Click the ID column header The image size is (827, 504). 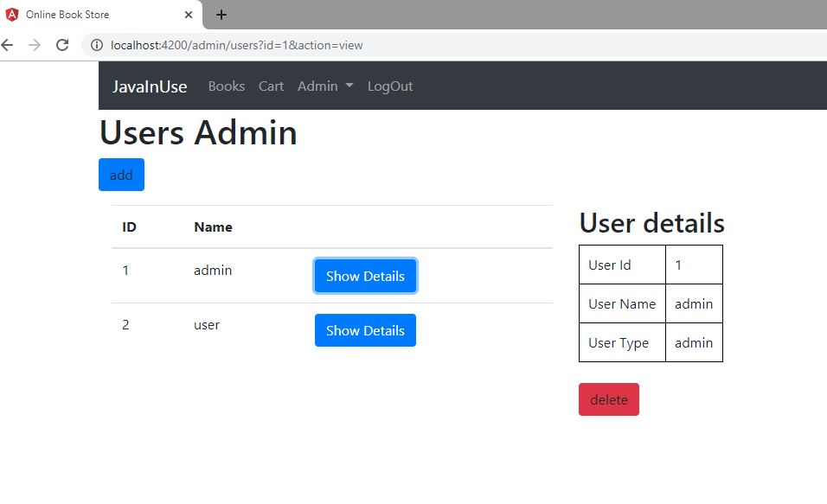click(x=129, y=227)
